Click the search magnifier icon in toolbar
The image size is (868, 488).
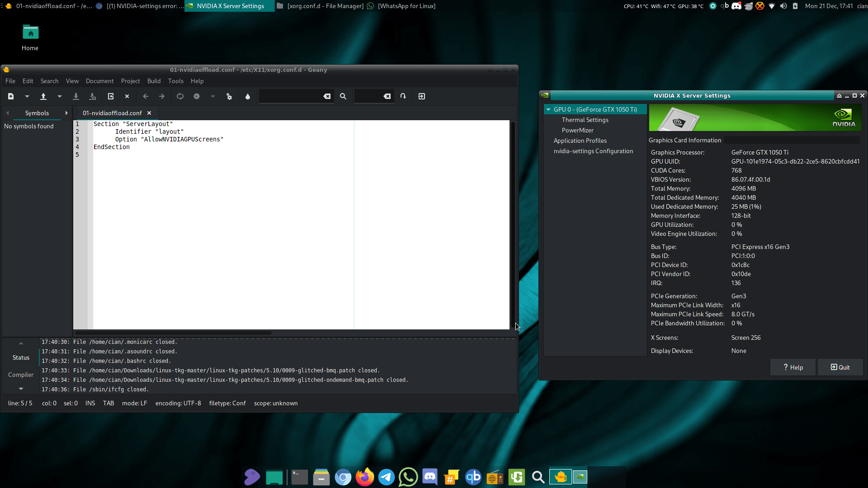[x=343, y=96]
